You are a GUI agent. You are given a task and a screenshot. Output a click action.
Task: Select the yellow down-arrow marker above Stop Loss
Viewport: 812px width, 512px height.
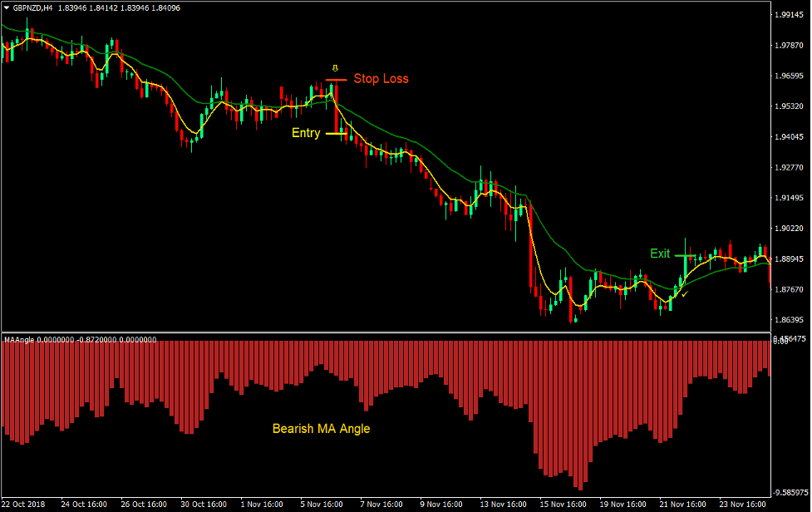(335, 69)
